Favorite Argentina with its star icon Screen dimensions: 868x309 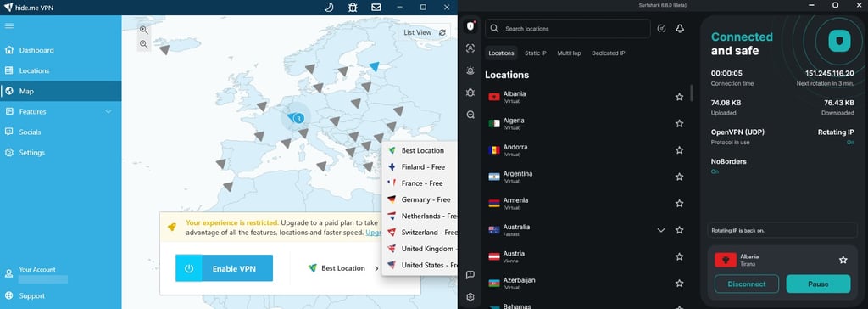[679, 177]
